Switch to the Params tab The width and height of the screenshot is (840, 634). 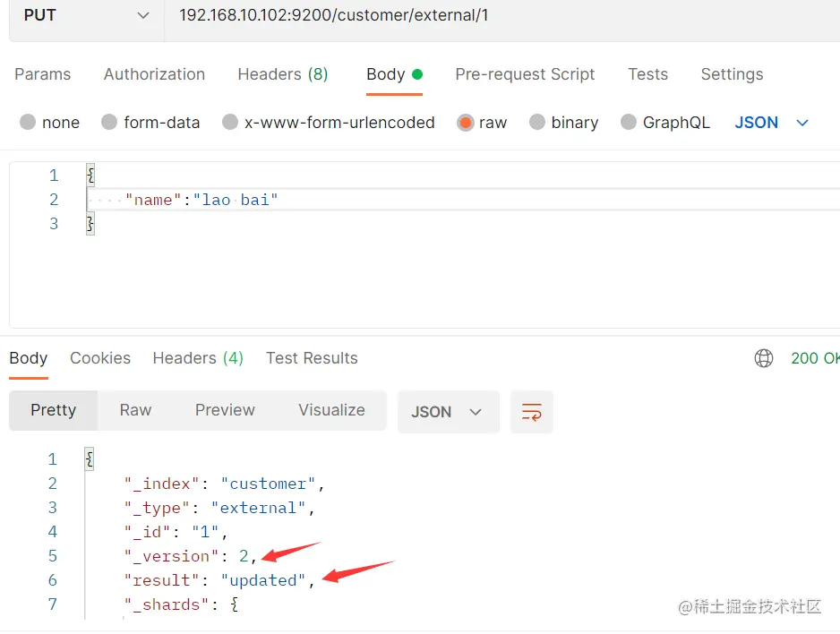[x=42, y=74]
